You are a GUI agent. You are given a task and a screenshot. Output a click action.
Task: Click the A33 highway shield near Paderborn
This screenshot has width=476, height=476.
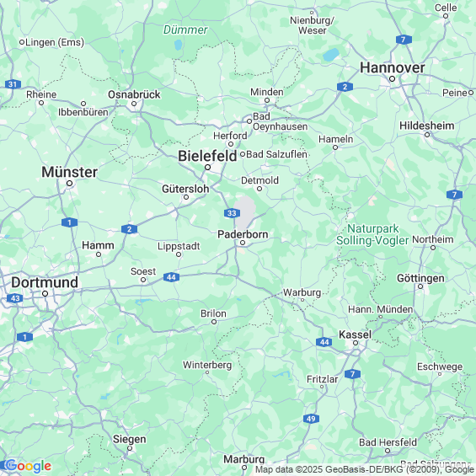pyautogui.click(x=232, y=213)
